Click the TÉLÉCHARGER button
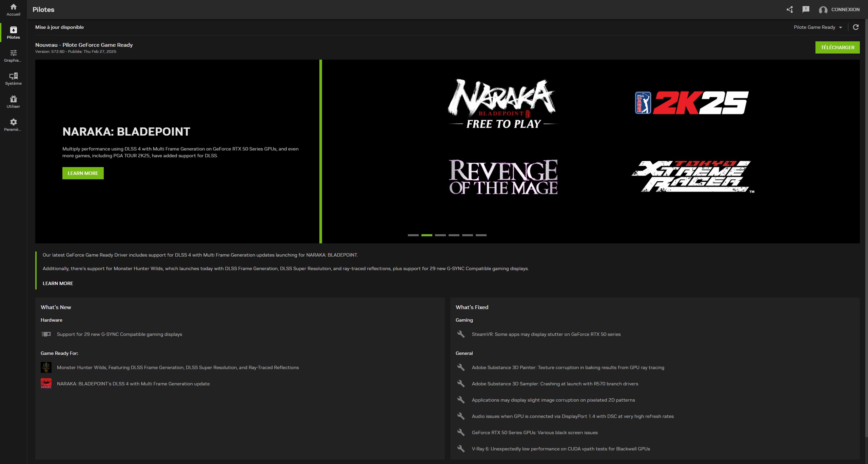This screenshot has height=464, width=868. point(837,47)
